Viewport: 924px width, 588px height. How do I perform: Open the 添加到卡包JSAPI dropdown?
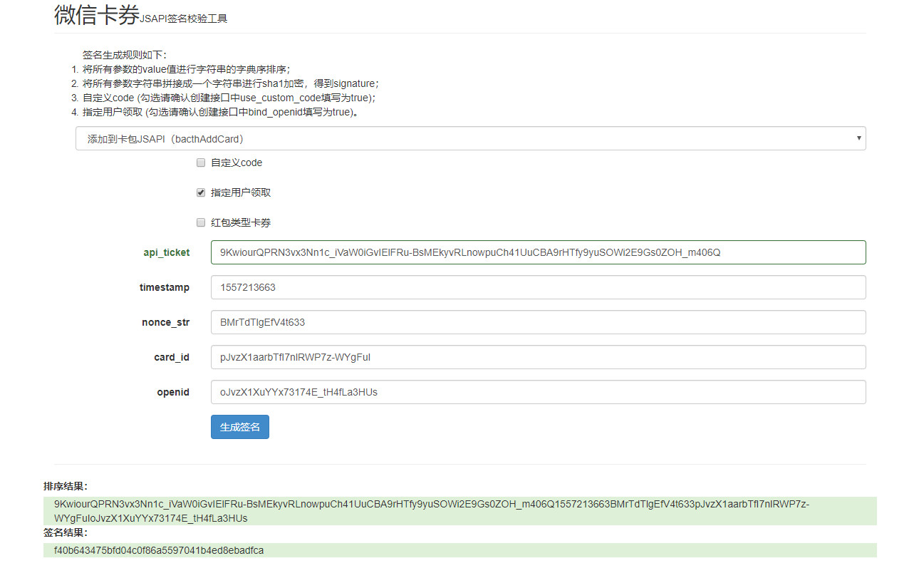[x=470, y=138]
